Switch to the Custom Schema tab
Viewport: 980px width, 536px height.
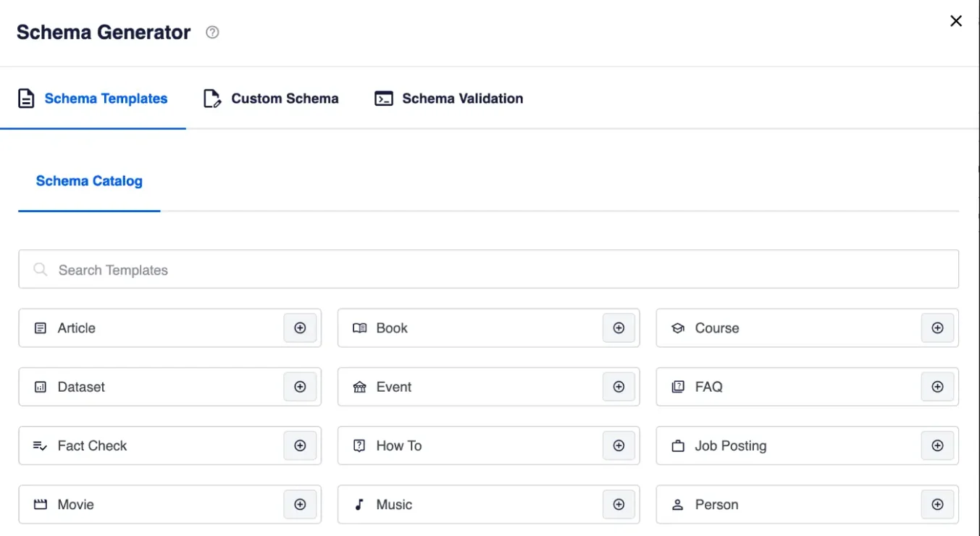271,99
